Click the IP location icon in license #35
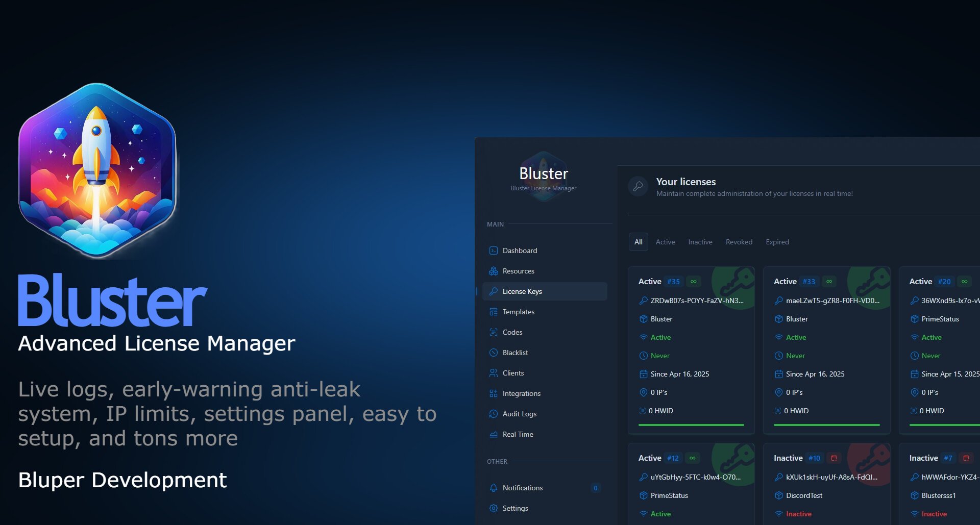 point(643,392)
